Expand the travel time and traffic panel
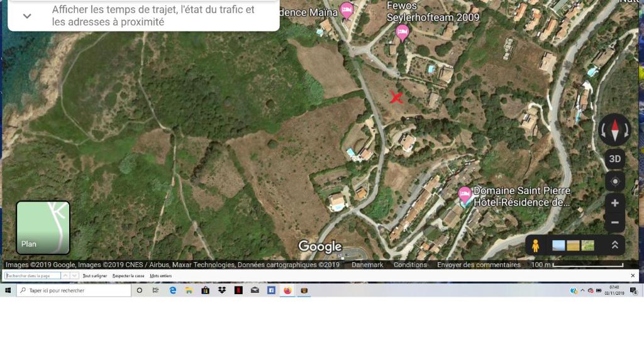Viewport: 644px width, 362px height. (x=27, y=16)
